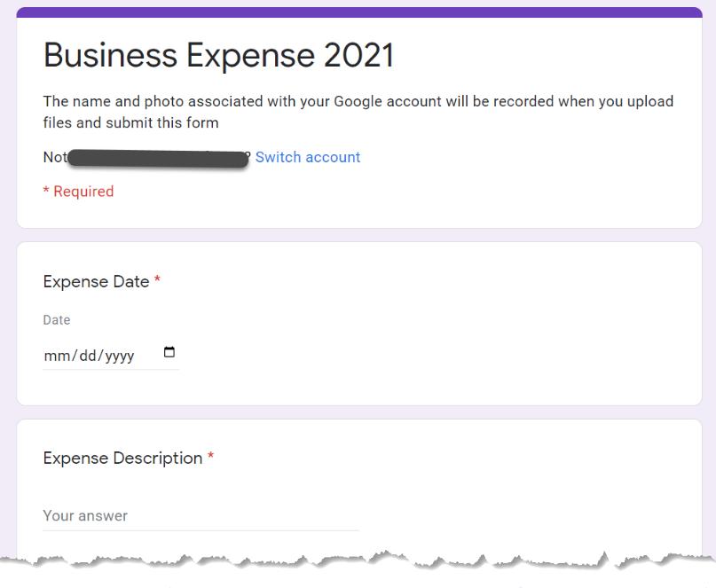Click the Expense Description question label
The width and height of the screenshot is (716, 588).
tap(122, 458)
